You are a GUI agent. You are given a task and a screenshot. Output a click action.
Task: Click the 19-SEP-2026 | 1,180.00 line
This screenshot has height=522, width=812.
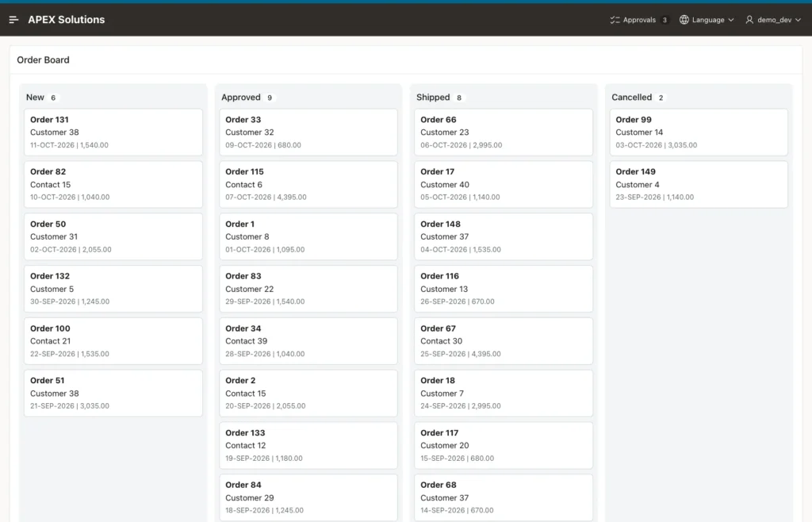263,459
